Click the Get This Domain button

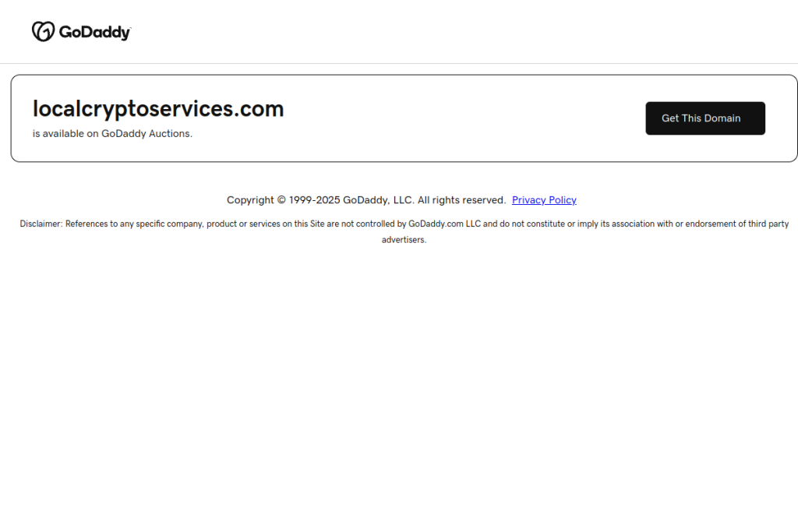pos(704,118)
